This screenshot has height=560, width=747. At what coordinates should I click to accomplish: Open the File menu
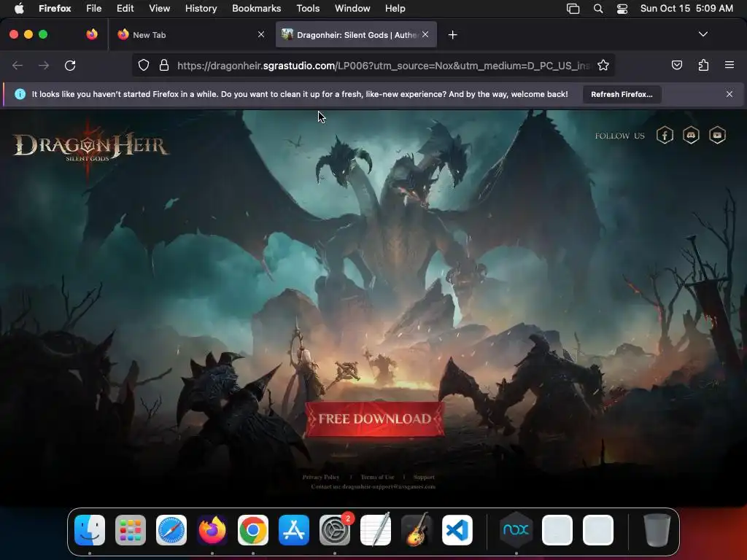[x=94, y=8]
